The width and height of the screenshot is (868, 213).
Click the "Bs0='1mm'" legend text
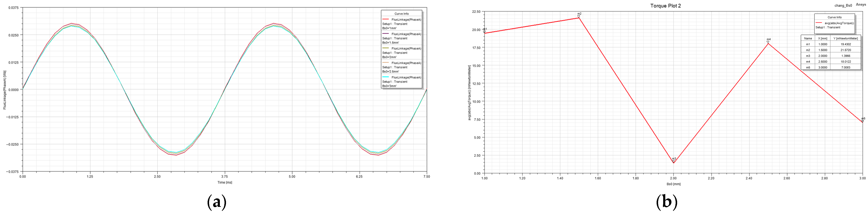click(390, 28)
